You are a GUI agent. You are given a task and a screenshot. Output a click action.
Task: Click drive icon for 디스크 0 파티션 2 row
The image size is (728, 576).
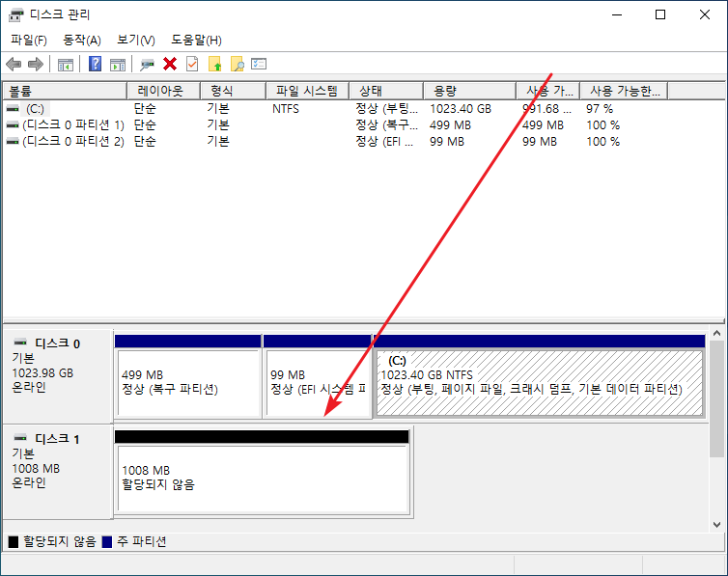click(x=13, y=141)
